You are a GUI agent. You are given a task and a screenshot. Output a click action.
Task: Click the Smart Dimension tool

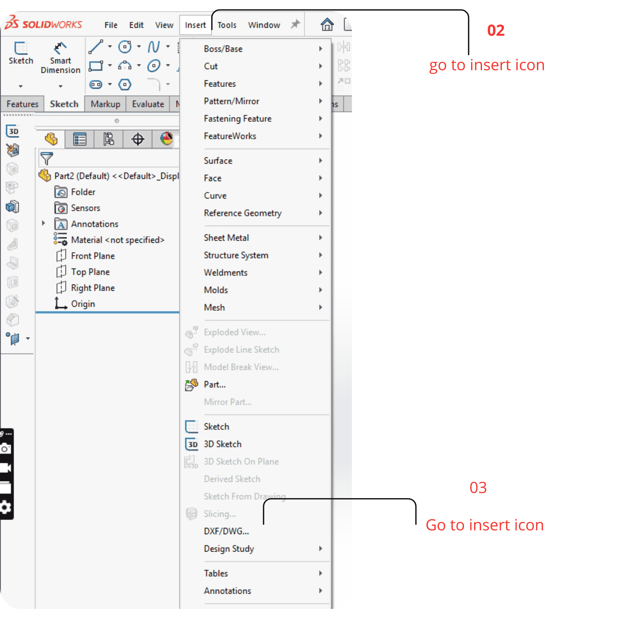point(60,57)
